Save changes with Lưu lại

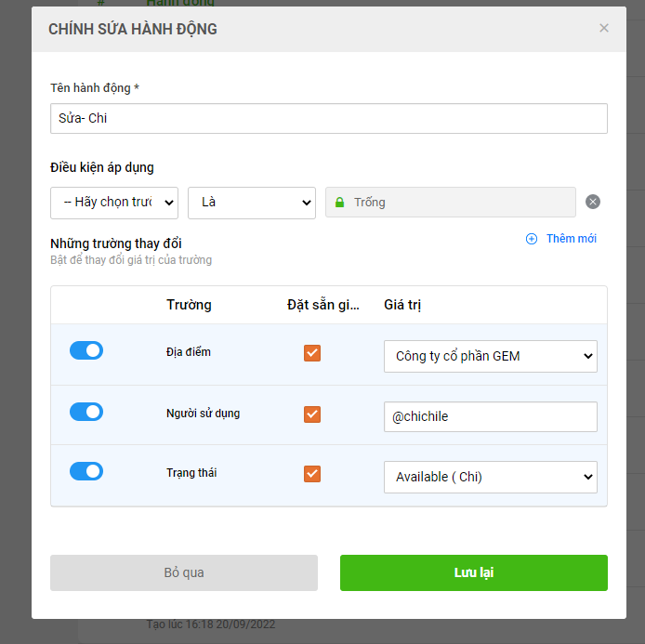tap(473, 572)
